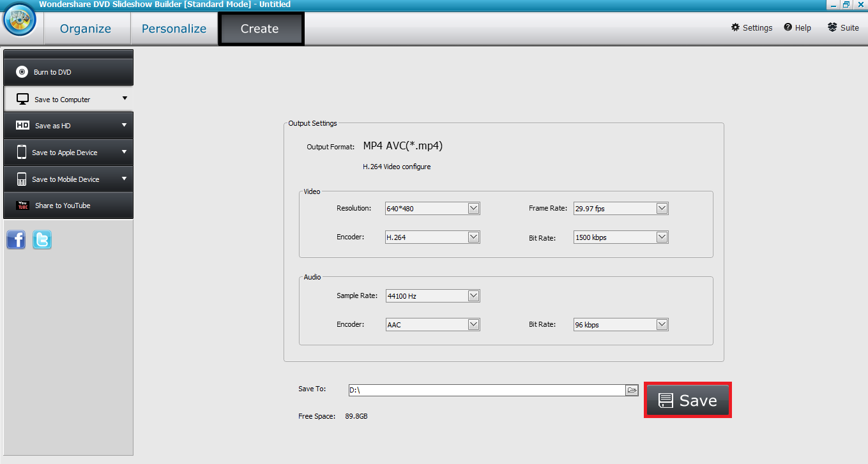Open the audio Sample Rate dropdown
The height and width of the screenshot is (464, 868).
pos(432,296)
